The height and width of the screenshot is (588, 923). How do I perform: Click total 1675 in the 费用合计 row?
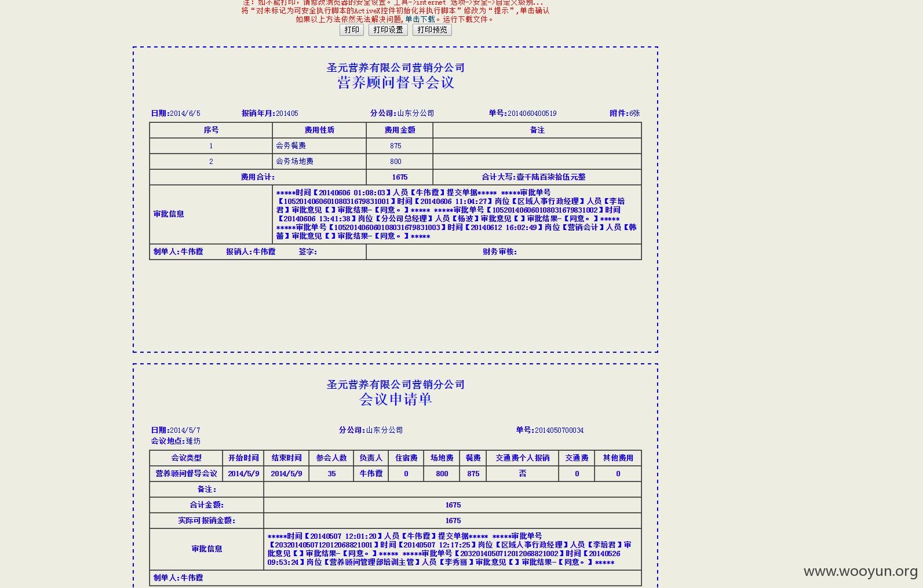[x=400, y=177]
